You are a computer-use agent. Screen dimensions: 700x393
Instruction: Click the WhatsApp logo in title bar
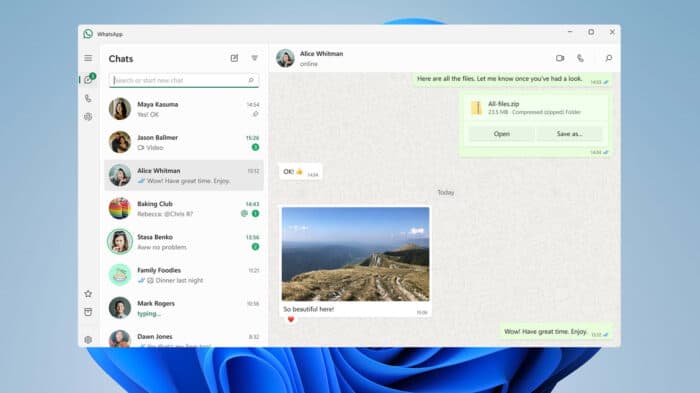point(88,34)
